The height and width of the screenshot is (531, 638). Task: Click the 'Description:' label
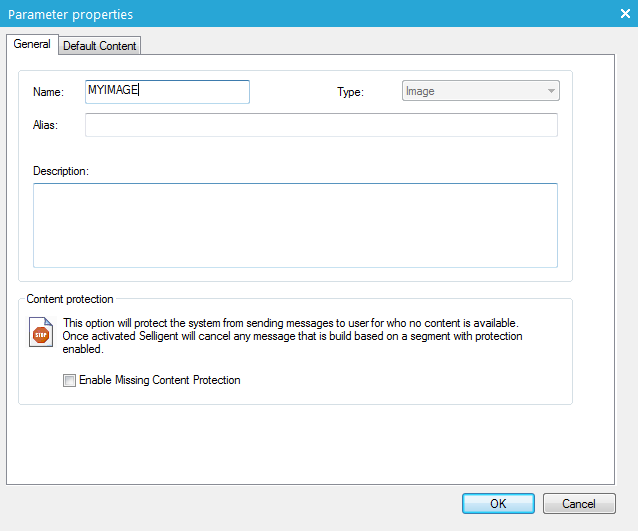click(61, 171)
